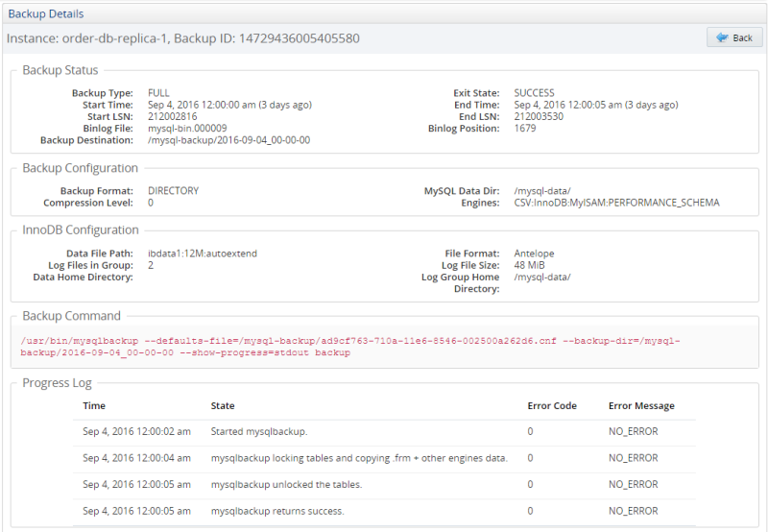Select the Exit State value SUCCESS
768x532 pixels.
pyautogui.click(x=534, y=93)
